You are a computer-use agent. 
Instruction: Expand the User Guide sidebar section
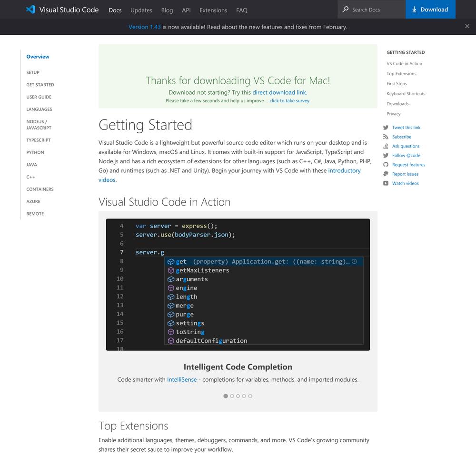click(39, 97)
